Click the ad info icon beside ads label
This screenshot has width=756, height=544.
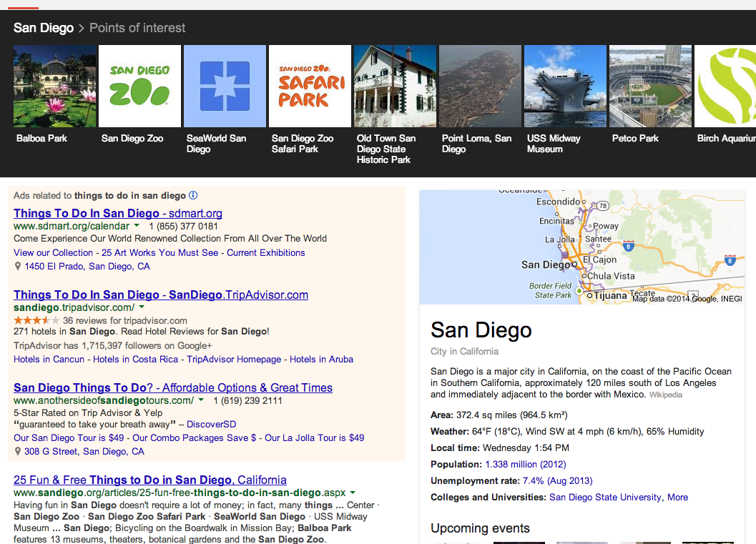pyautogui.click(x=193, y=195)
